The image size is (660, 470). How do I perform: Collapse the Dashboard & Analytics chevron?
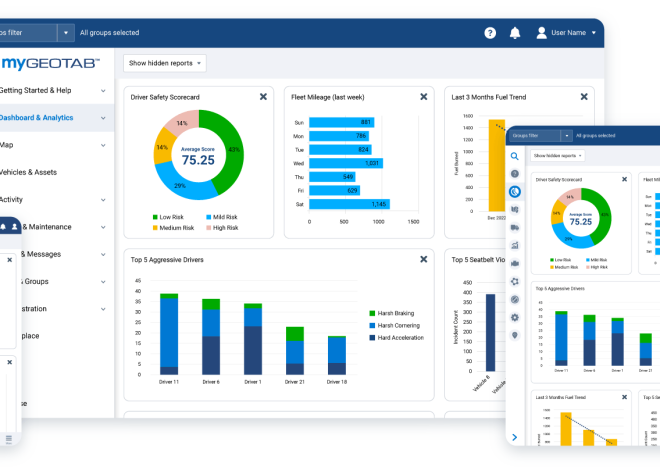(x=103, y=118)
